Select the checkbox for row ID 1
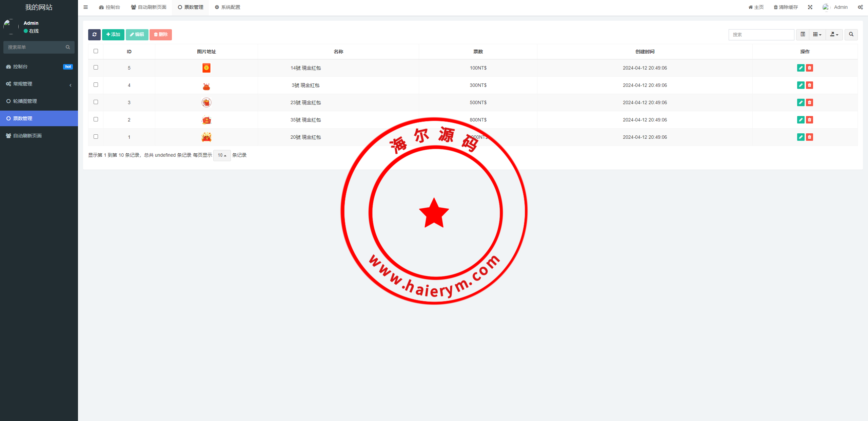This screenshot has height=421, width=868. (x=96, y=137)
